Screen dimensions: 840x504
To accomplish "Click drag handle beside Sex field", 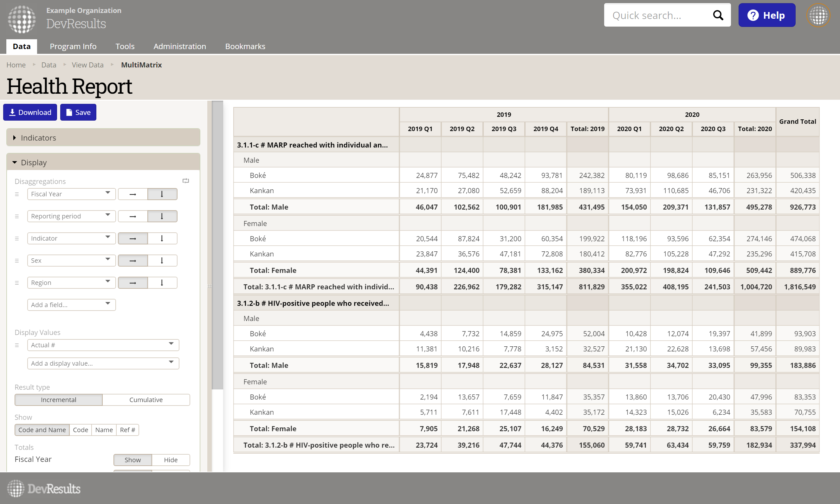I will tap(17, 261).
